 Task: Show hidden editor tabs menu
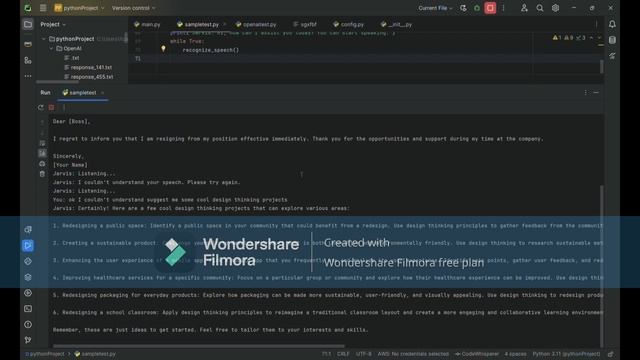(x=596, y=24)
